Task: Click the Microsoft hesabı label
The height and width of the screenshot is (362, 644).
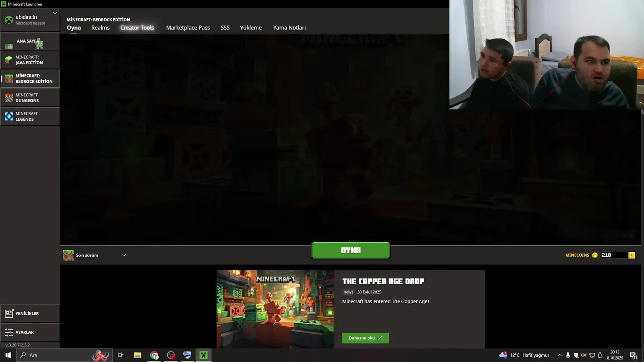Action: 30,23
